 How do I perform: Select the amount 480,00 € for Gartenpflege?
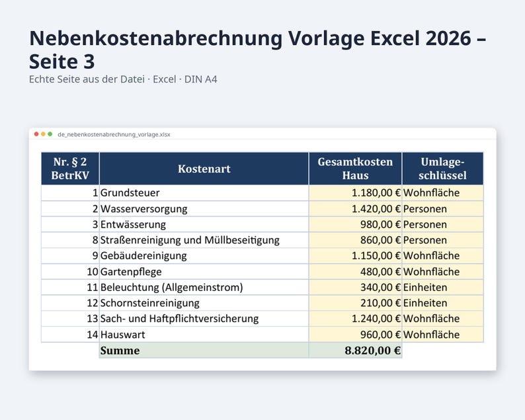coord(355,272)
